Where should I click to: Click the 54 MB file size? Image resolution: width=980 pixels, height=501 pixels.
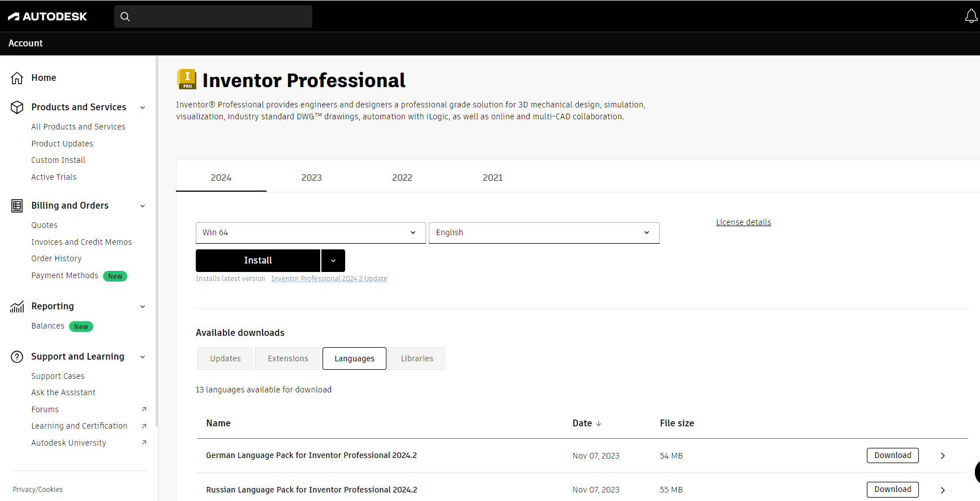(x=671, y=456)
